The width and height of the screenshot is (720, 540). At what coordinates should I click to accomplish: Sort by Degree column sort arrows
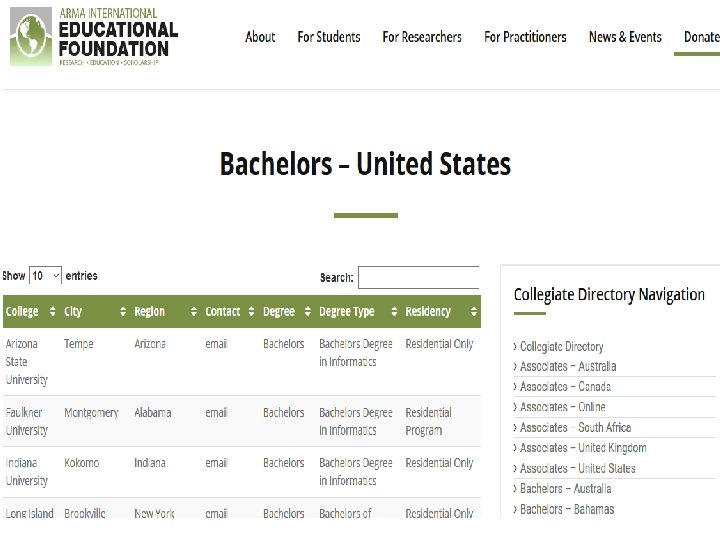coord(308,311)
